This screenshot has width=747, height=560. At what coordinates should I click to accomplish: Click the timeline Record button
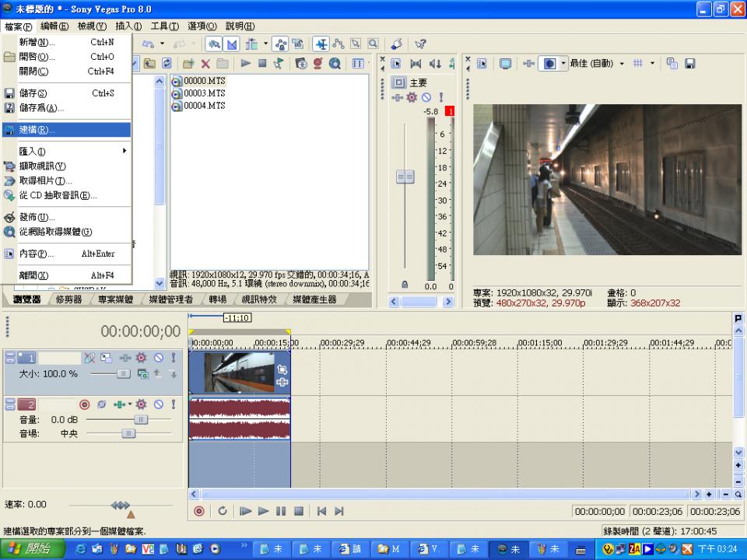click(x=199, y=511)
